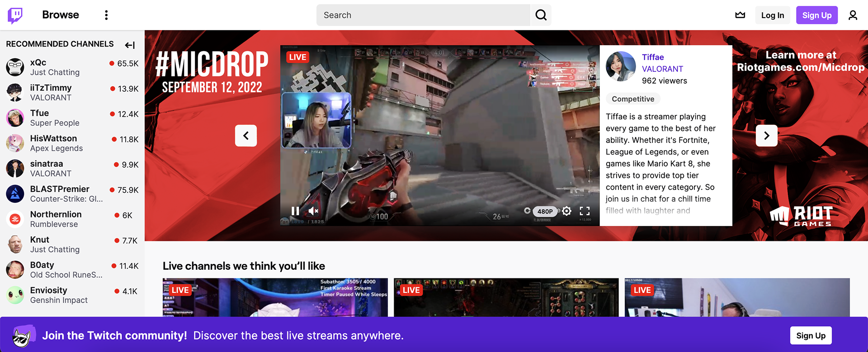Click Riotgames.com/Micdrop banner text

[801, 67]
